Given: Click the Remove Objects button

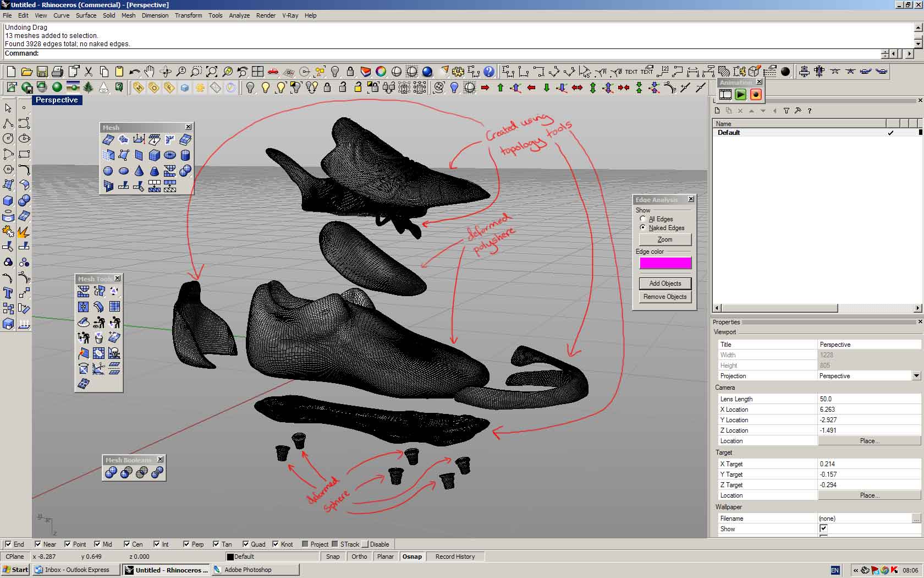Looking at the screenshot, I should coord(665,297).
